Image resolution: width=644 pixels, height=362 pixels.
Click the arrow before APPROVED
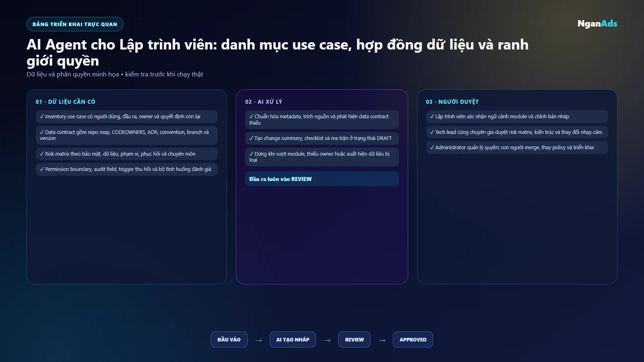click(382, 340)
